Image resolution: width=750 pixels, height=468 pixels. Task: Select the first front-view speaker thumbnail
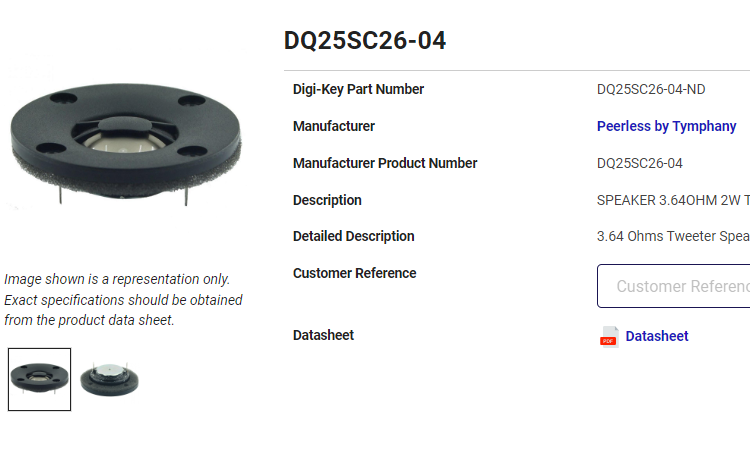[39, 379]
